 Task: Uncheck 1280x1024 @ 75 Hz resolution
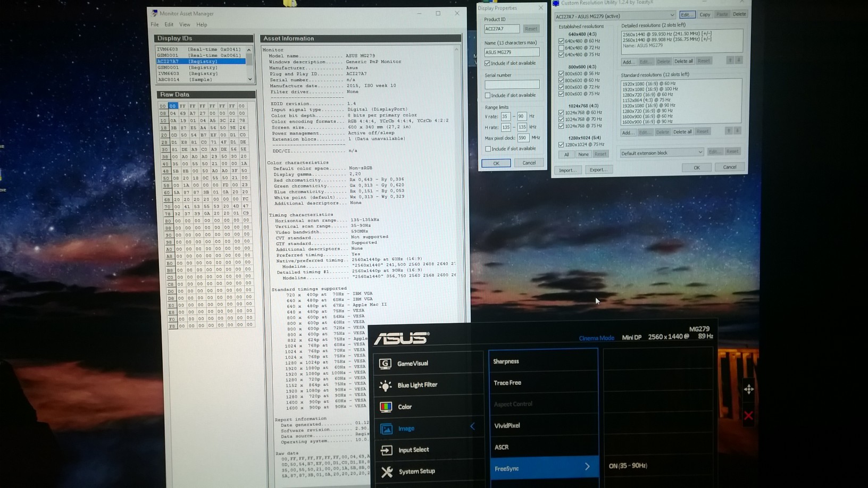pyautogui.click(x=561, y=145)
